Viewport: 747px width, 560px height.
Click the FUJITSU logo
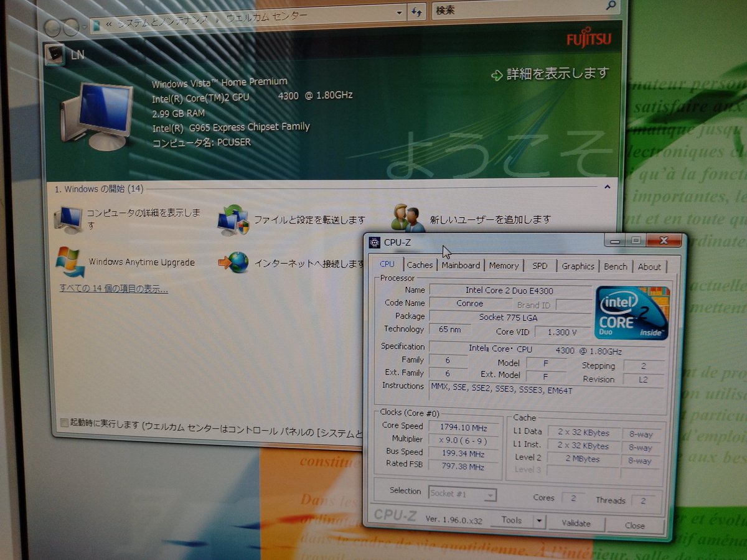tap(588, 39)
